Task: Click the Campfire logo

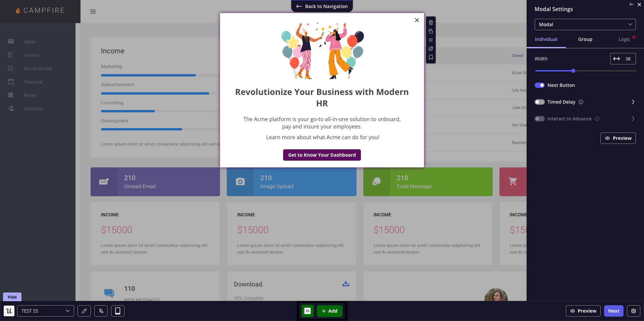Action: (x=40, y=10)
